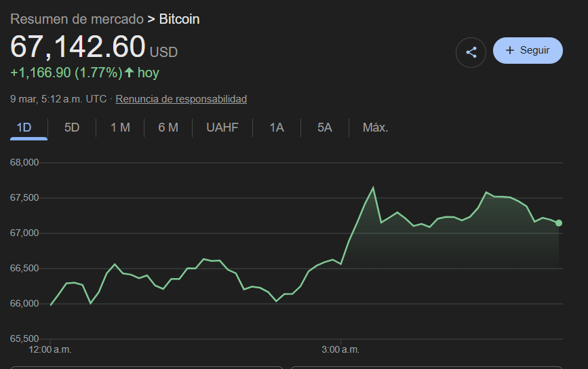Click the 67,500 axis label
Image resolution: width=588 pixels, height=369 pixels.
tap(24, 197)
